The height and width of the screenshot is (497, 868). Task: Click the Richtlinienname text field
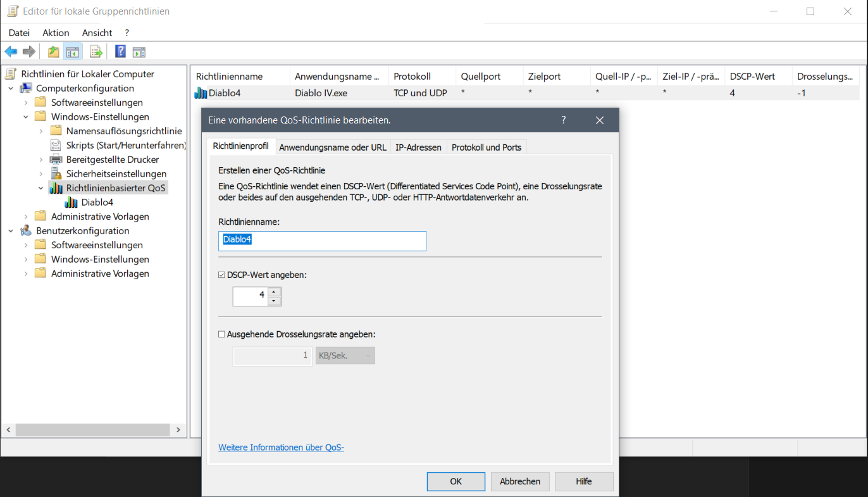(322, 241)
